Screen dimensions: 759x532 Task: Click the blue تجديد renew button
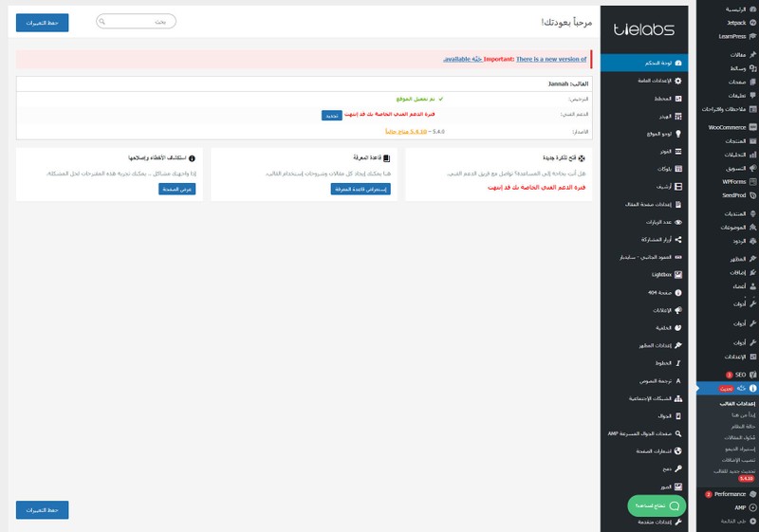[331, 116]
